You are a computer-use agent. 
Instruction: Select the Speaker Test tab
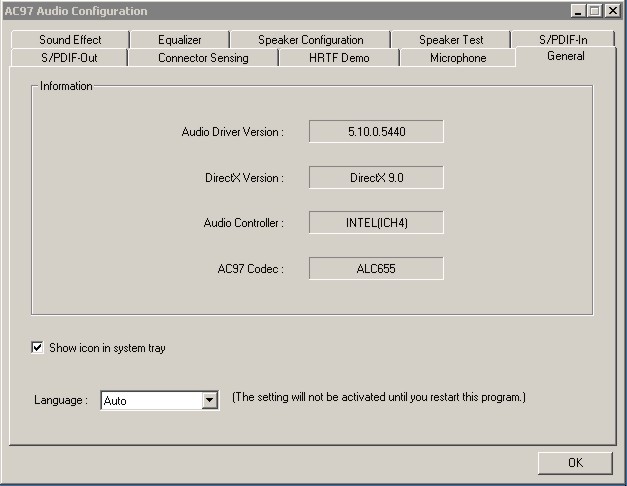click(451, 40)
